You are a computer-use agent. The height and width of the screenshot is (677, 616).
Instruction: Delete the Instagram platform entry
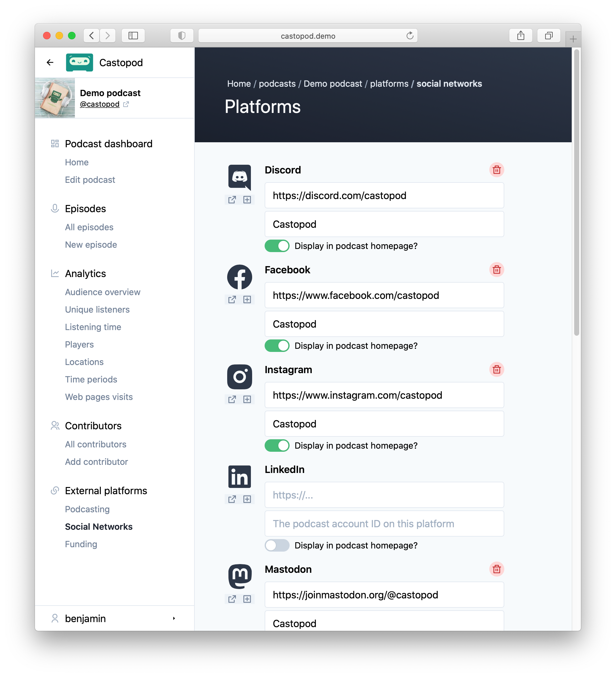[x=496, y=370]
